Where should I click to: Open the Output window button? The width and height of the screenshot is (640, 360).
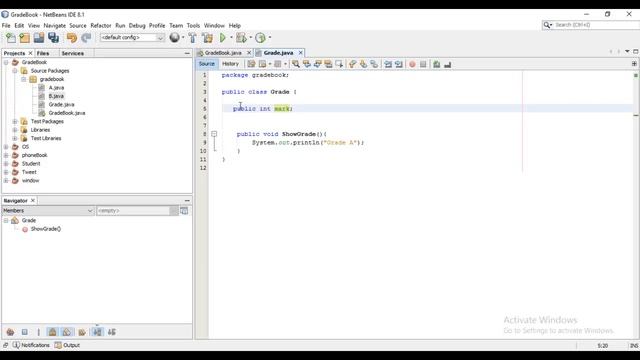(67, 345)
